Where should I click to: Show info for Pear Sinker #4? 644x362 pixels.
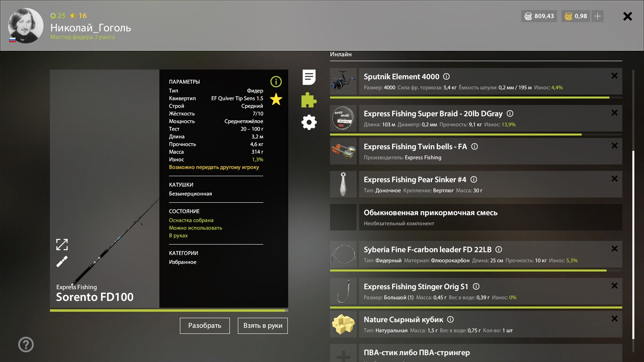[474, 179]
